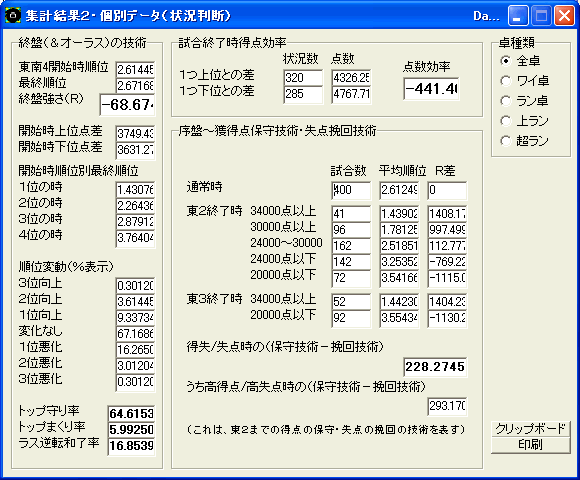This screenshot has width=580, height=480.
Task: Click the 293.17 高得点 result field
Action: [x=447, y=406]
